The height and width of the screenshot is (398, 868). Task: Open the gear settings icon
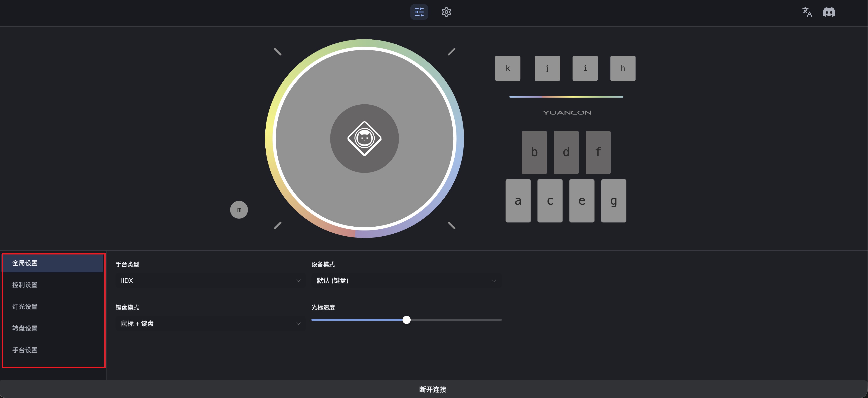(446, 12)
